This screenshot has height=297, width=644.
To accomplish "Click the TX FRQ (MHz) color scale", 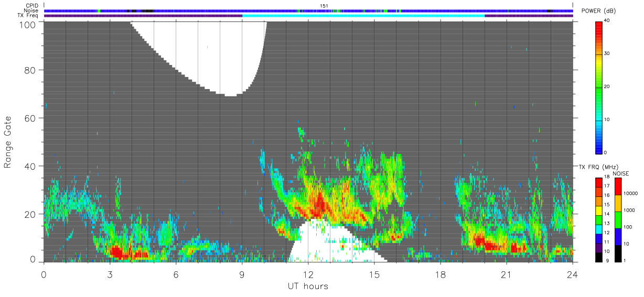I will [599, 219].
